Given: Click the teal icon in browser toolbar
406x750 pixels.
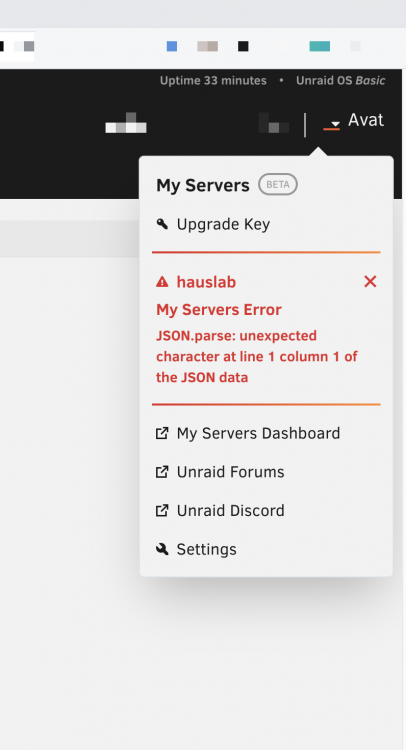Looking at the screenshot, I should [319, 46].
